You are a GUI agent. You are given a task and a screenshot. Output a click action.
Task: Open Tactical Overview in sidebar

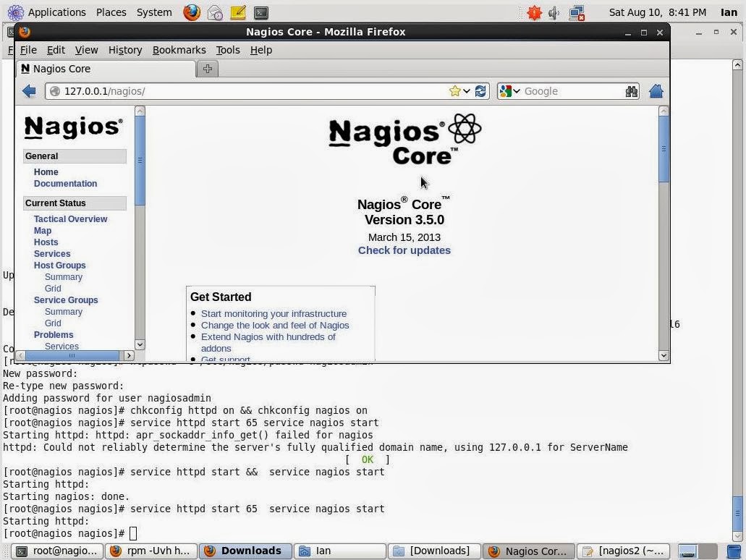point(70,219)
